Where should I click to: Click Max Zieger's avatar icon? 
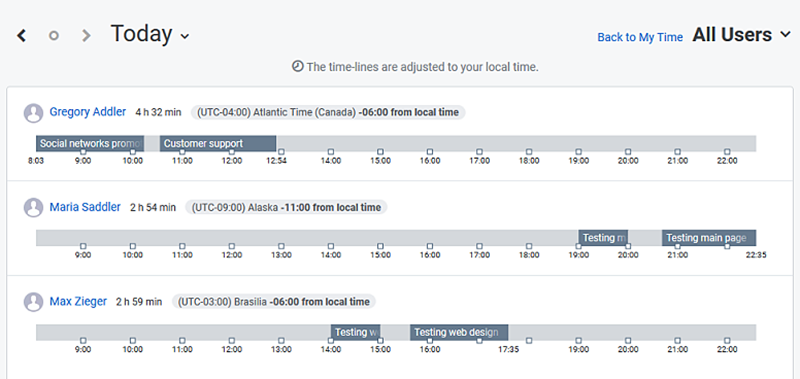[x=34, y=302]
